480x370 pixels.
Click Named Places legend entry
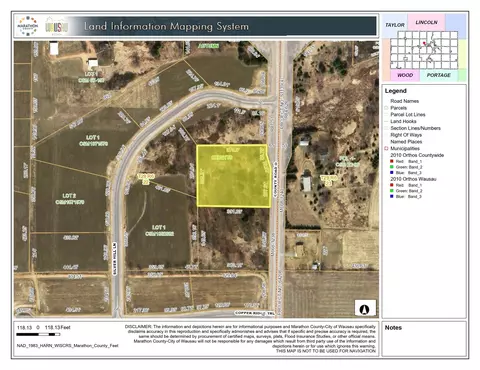pyautogui.click(x=406, y=142)
